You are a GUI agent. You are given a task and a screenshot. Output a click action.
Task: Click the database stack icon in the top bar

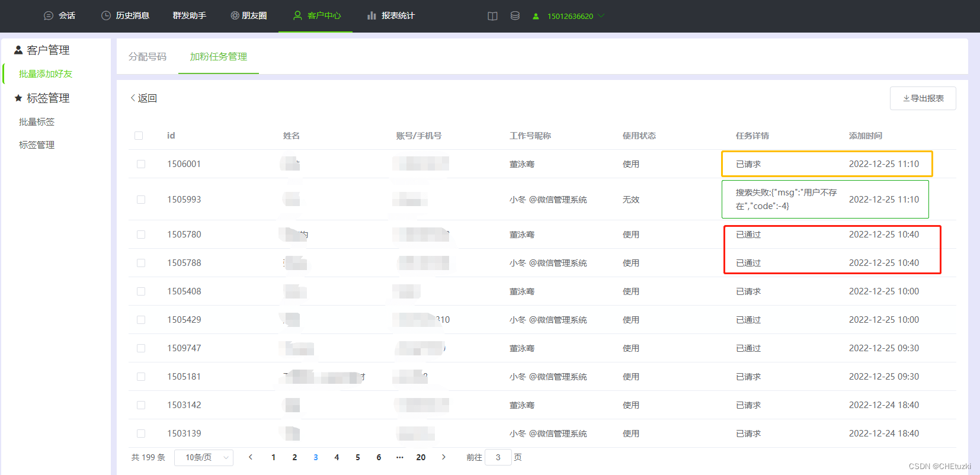tap(515, 16)
